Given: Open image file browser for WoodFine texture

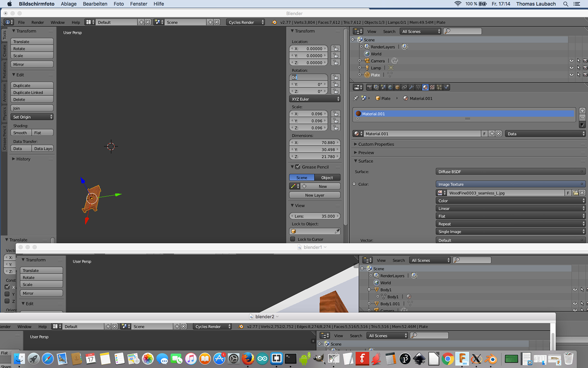Looking at the screenshot, I should [x=575, y=192].
